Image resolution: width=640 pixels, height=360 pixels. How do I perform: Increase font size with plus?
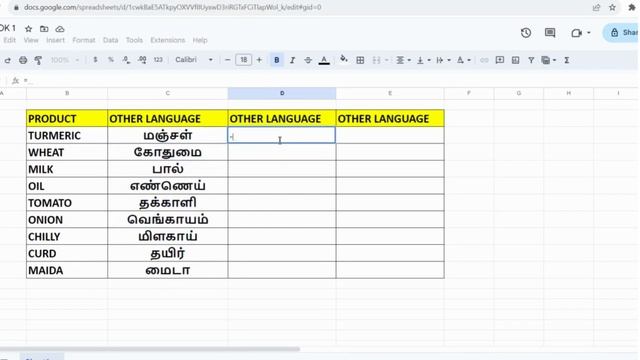(259, 60)
